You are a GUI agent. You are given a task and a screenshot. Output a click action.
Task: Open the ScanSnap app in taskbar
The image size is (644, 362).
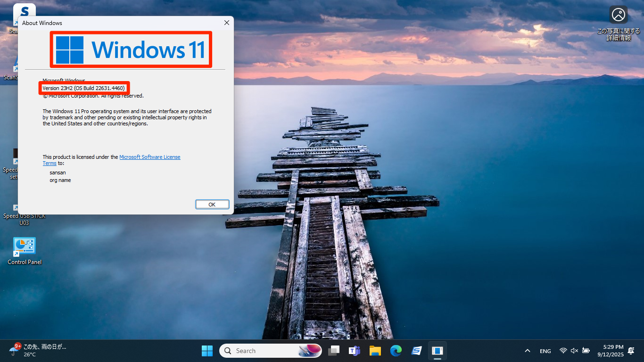[x=416, y=351]
